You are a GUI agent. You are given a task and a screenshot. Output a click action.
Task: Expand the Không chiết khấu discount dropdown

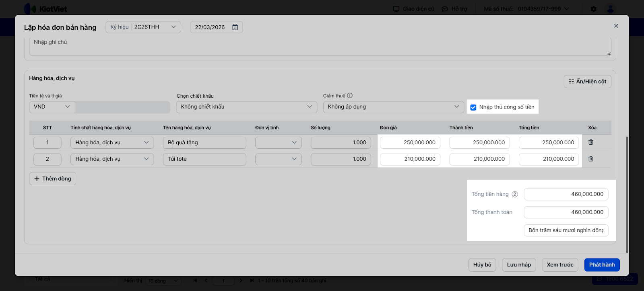(x=246, y=107)
